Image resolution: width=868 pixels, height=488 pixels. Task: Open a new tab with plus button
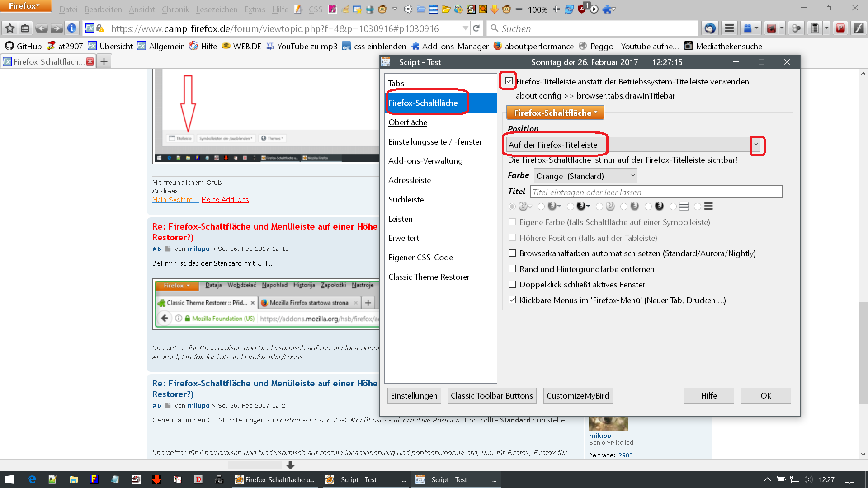click(x=104, y=61)
